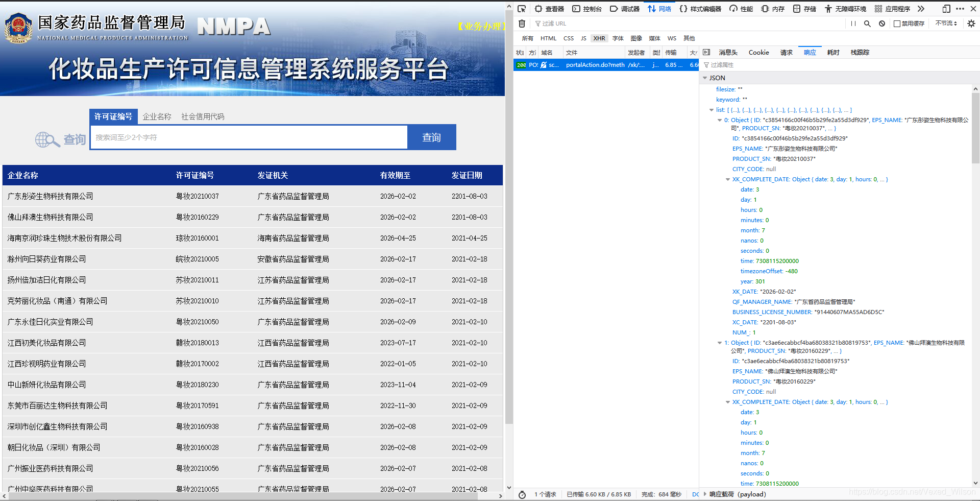Switch to the 调试器 debugger panel
Viewport: 980px width, 501px height.
click(625, 9)
